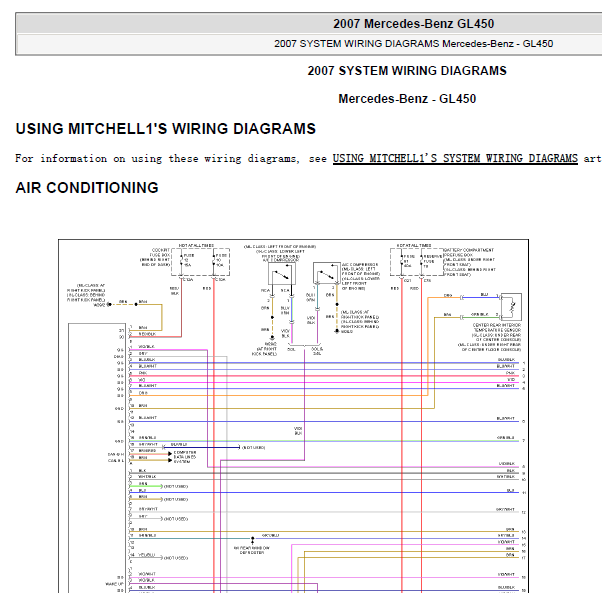Screen dimensions: 602x593
Task: Click the 'For information on using these wiring diagrams' text
Action: coord(157,159)
